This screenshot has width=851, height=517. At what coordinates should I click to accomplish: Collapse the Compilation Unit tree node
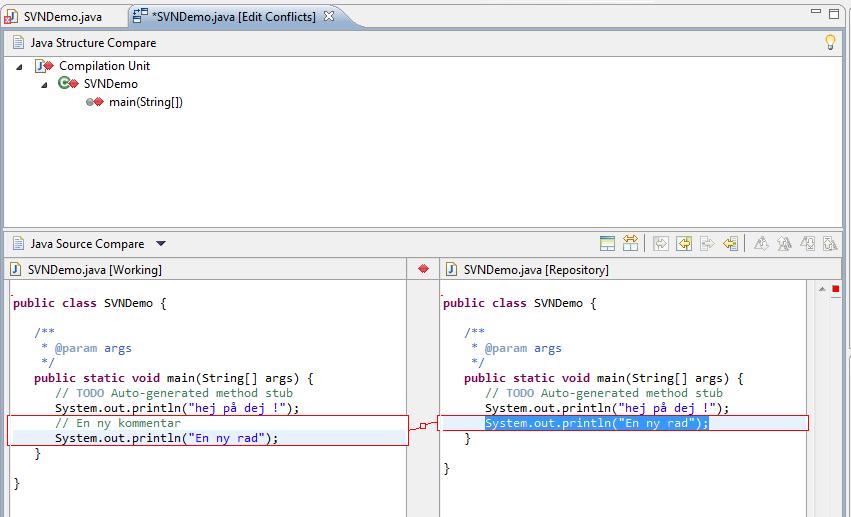pyautogui.click(x=20, y=67)
